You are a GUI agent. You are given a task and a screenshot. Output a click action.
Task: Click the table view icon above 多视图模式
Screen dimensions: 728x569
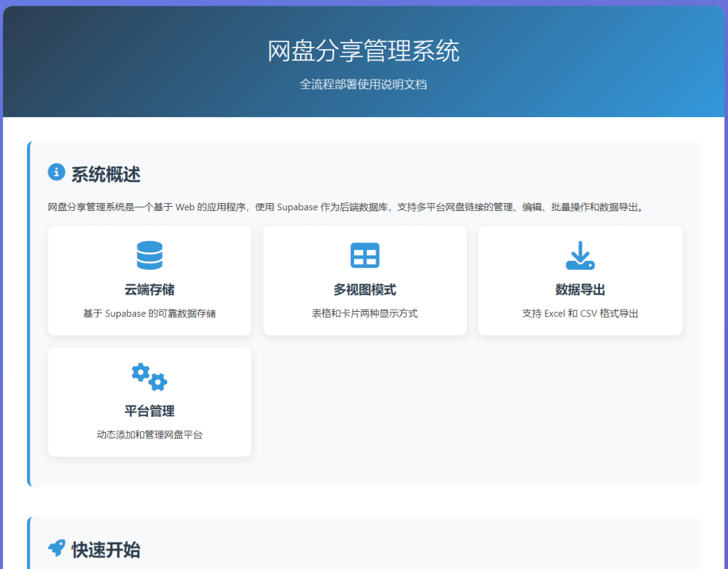point(365,254)
